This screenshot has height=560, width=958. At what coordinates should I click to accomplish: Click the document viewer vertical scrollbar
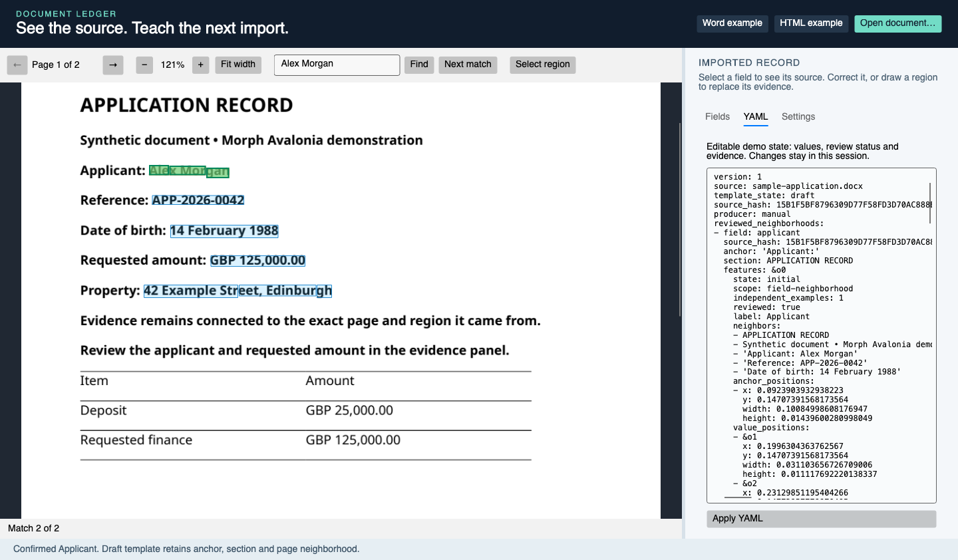pos(679,219)
